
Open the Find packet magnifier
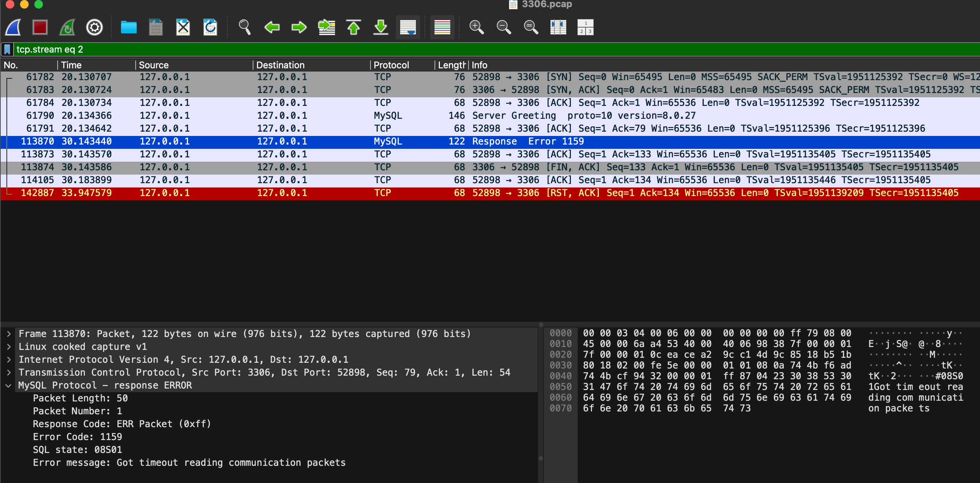[244, 28]
